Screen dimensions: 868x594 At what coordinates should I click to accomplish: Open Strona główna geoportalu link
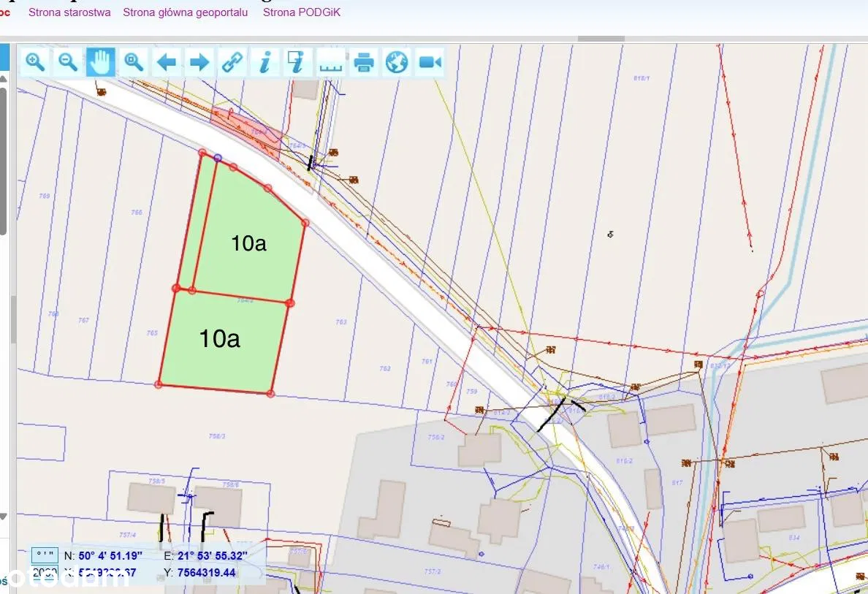[185, 12]
